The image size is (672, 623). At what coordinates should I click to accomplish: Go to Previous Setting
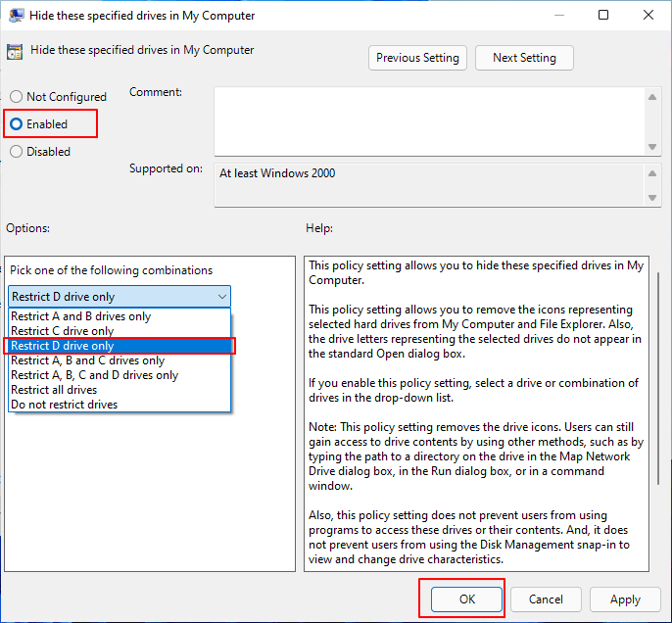417,58
